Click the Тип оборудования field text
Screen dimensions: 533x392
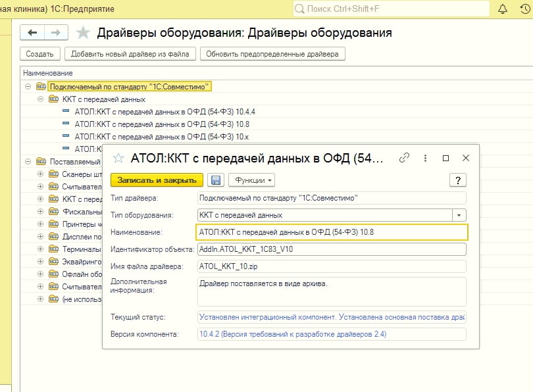(x=241, y=215)
